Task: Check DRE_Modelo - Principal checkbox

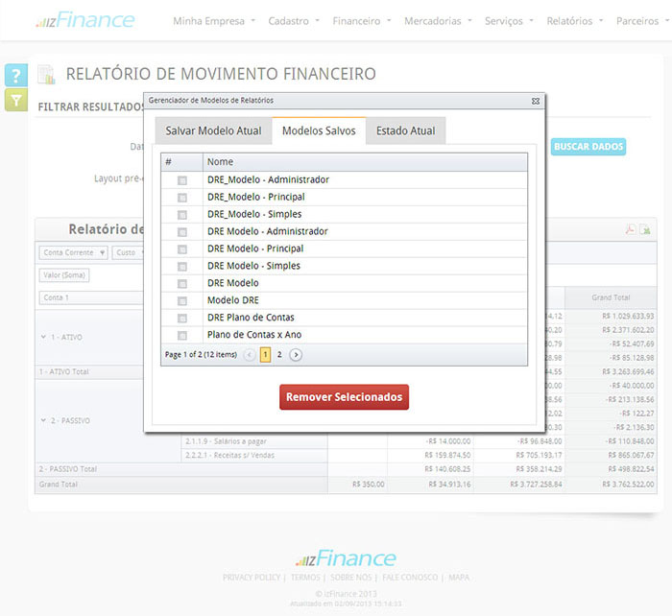Action: click(x=182, y=198)
